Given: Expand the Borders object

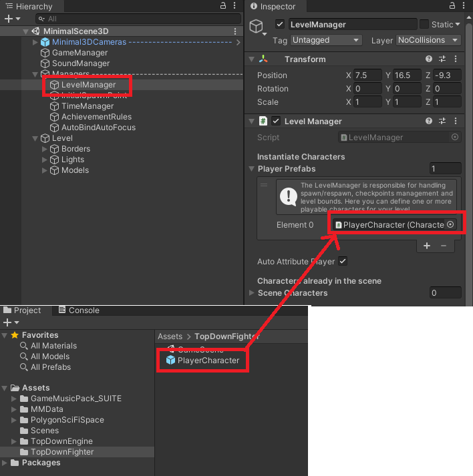Looking at the screenshot, I should [44, 149].
